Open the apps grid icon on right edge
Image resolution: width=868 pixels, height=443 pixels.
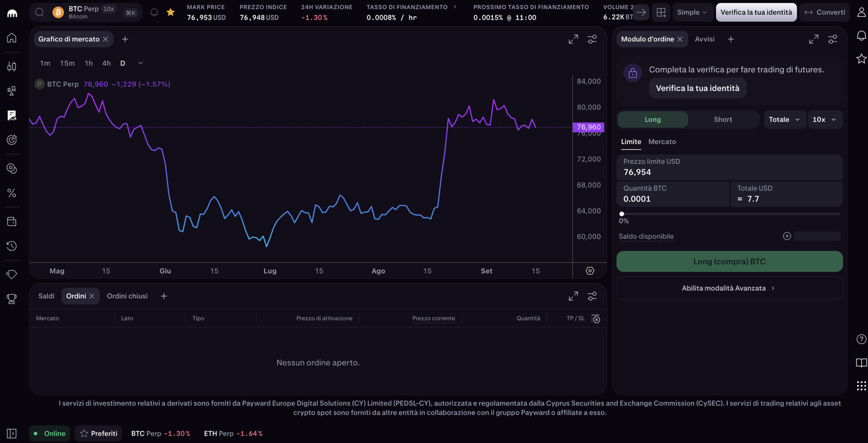click(861, 386)
